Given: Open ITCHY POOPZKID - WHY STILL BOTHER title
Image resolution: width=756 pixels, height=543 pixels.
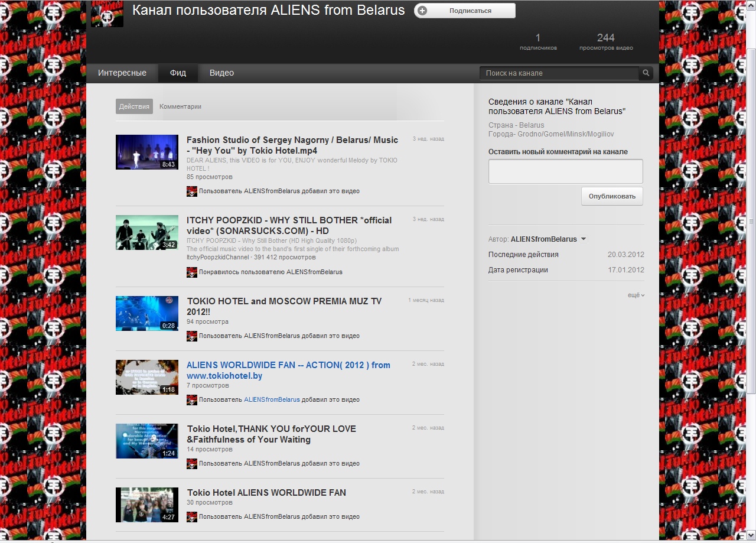Looking at the screenshot, I should pyautogui.click(x=289, y=225).
